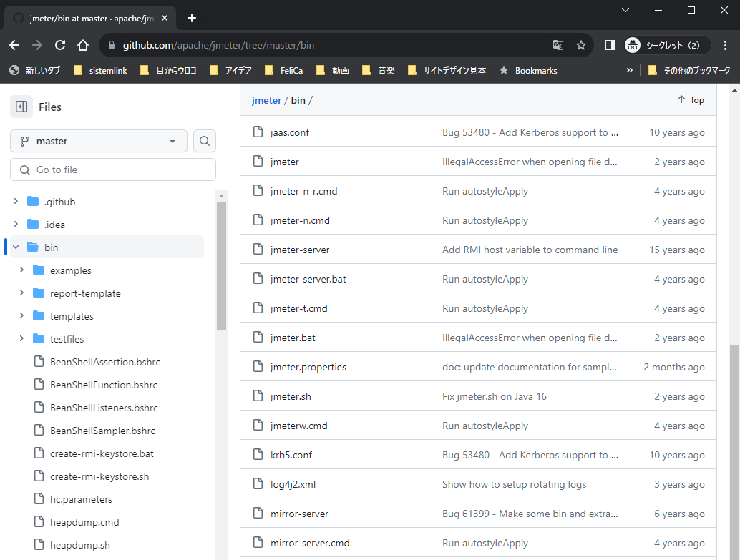Open the Bookmarks star folder
The width and height of the screenshot is (740, 560).
click(x=528, y=70)
